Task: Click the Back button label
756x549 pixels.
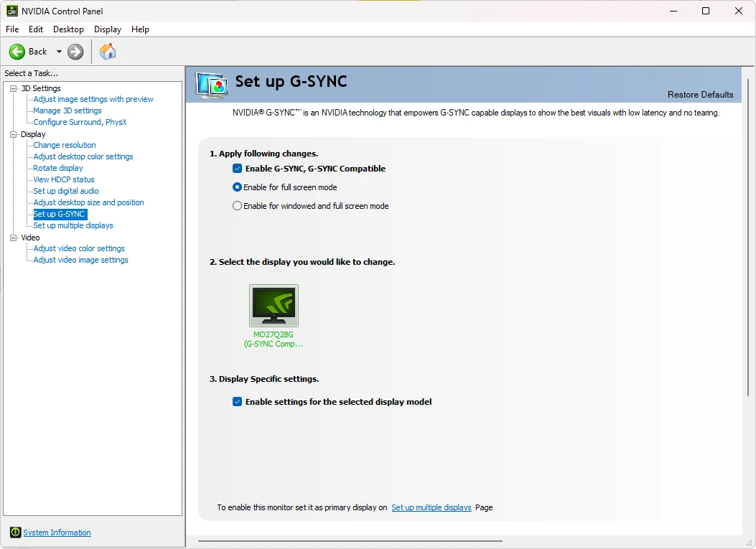Action: 37,52
